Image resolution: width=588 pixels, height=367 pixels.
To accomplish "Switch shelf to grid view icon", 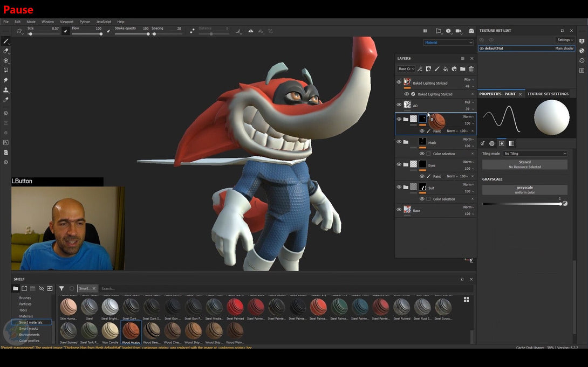I will pyautogui.click(x=466, y=299).
